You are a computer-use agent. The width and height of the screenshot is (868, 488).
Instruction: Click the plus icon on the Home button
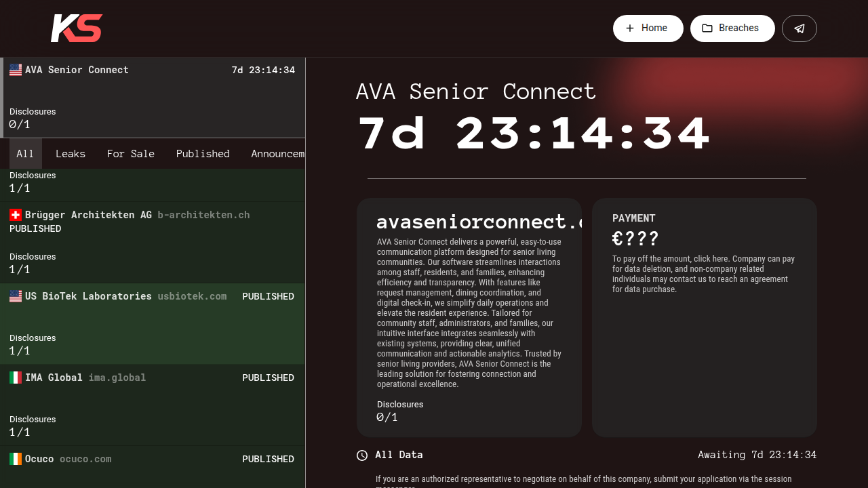click(x=630, y=28)
